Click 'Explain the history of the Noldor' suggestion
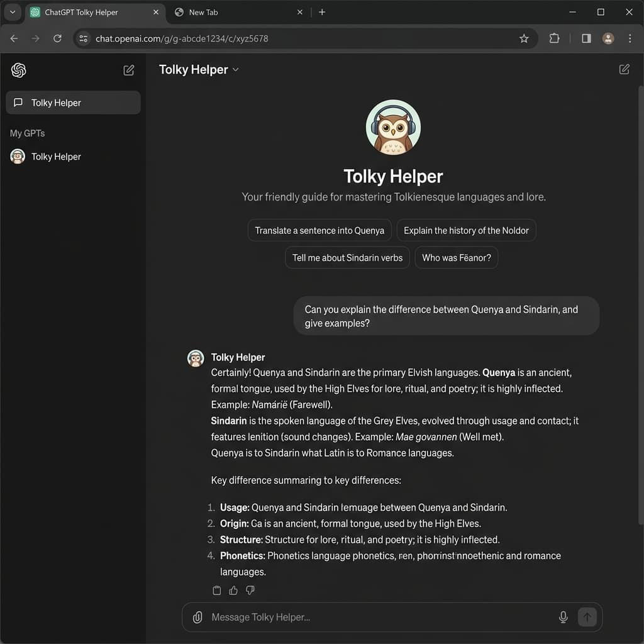644x644 pixels. (466, 230)
